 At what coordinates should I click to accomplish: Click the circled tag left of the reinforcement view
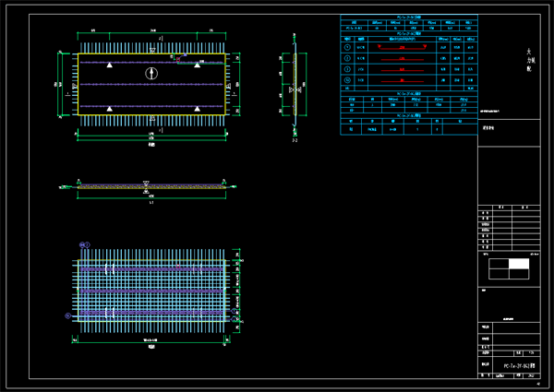[67, 315]
